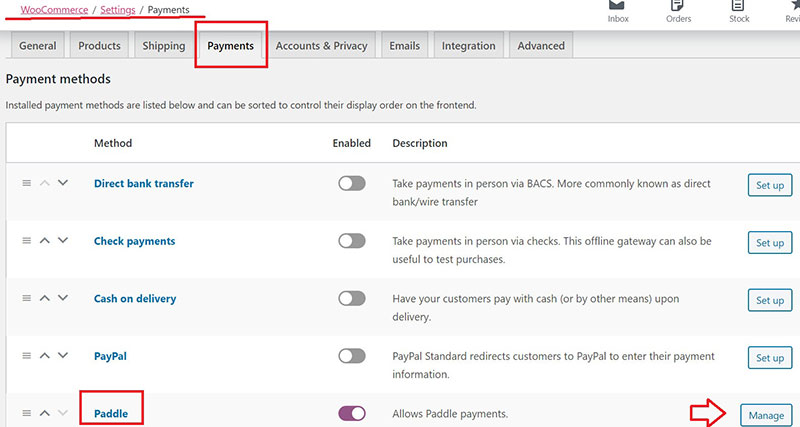
Task: Move Check payments up with arrow
Action: click(45, 241)
